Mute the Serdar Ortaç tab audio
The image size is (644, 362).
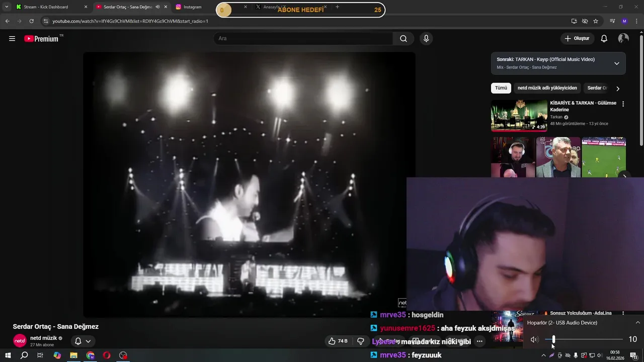pos(157,7)
